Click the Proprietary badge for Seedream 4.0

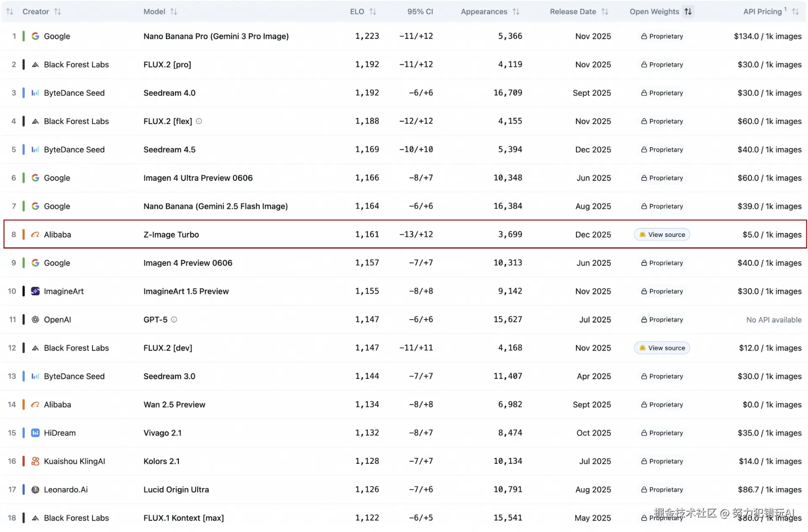662,93
